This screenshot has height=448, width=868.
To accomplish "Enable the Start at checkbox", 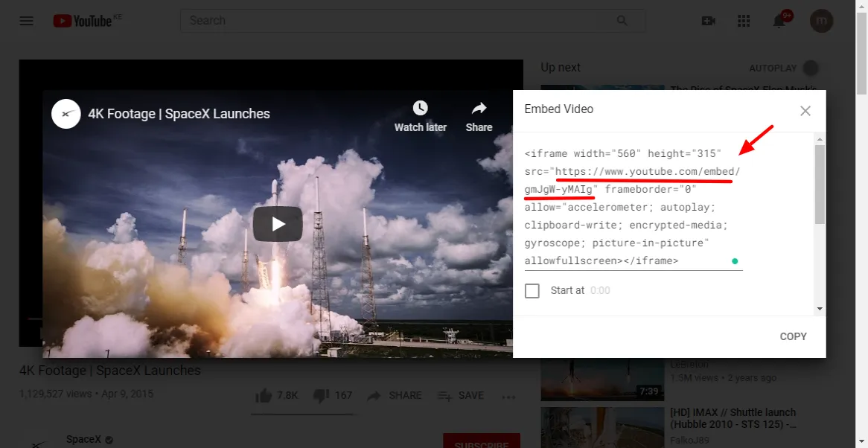I will tap(532, 290).
